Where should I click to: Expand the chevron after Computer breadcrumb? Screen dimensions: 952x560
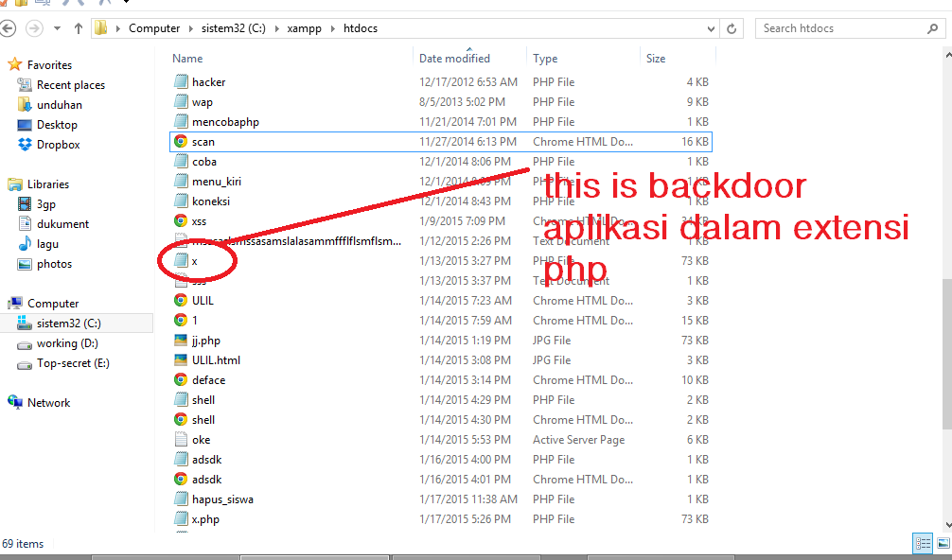[x=190, y=28]
